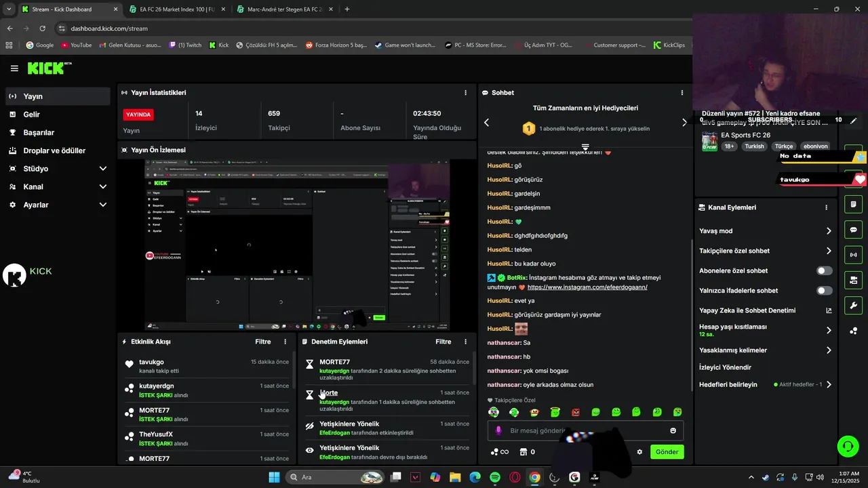Open a new Chrome tab
The image size is (868, 488).
[x=347, y=9]
